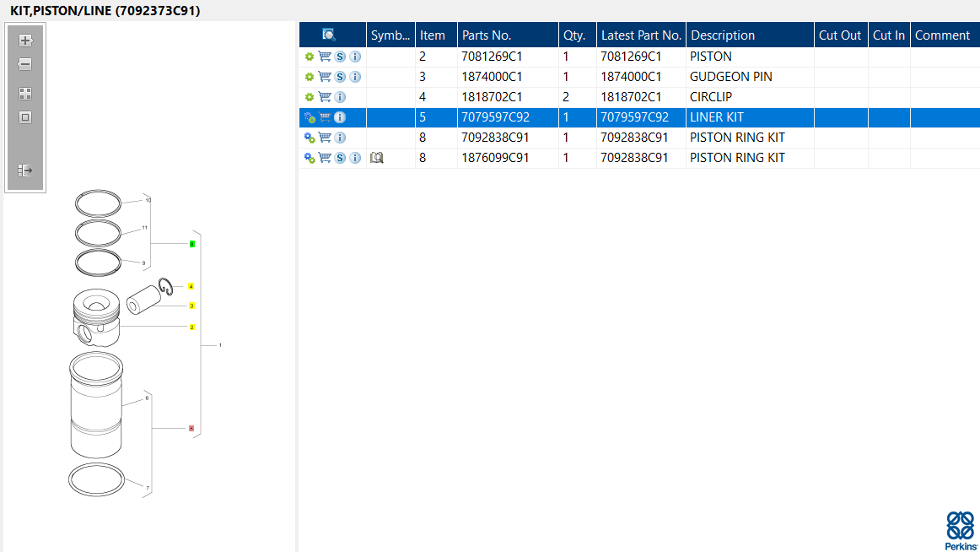The width and height of the screenshot is (980, 552).
Task: Click yellow callout 4 on the diagram
Action: point(191,286)
